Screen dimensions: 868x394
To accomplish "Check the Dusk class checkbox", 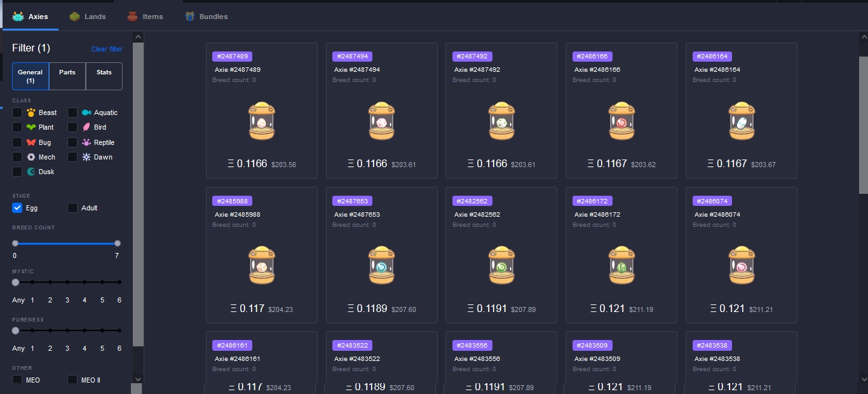I will [17, 172].
